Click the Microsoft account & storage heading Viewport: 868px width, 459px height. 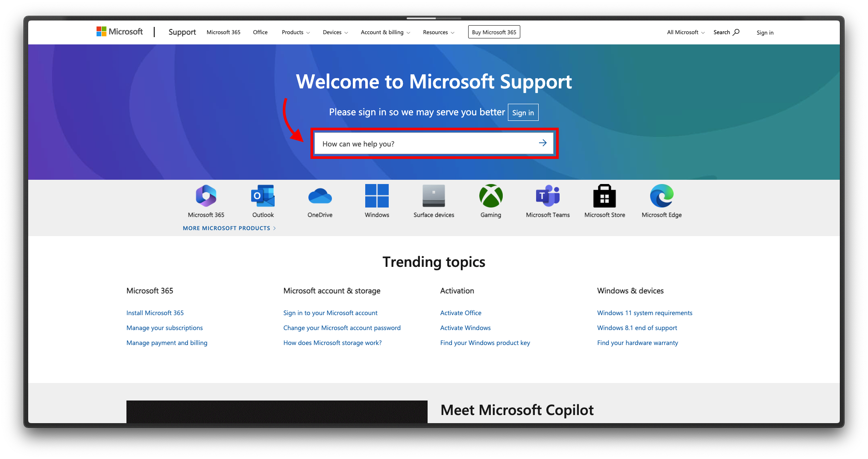[x=332, y=291]
